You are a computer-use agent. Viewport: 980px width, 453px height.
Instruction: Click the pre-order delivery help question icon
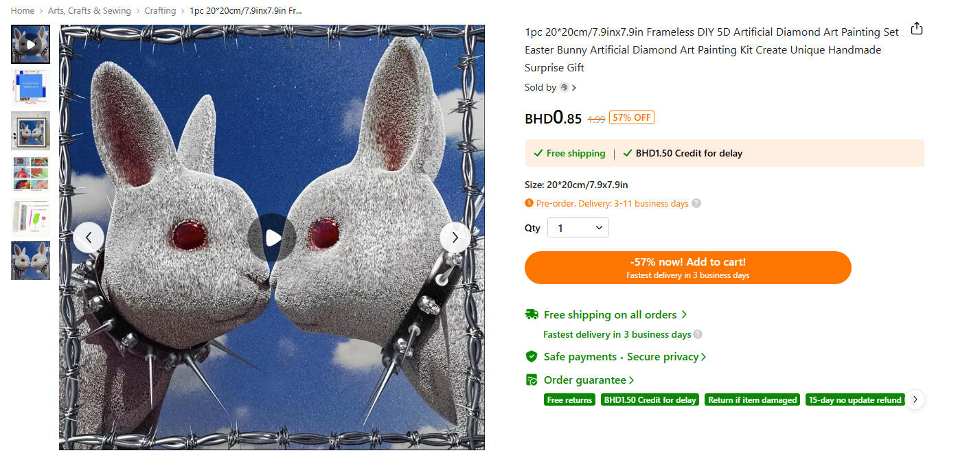pyautogui.click(x=696, y=203)
